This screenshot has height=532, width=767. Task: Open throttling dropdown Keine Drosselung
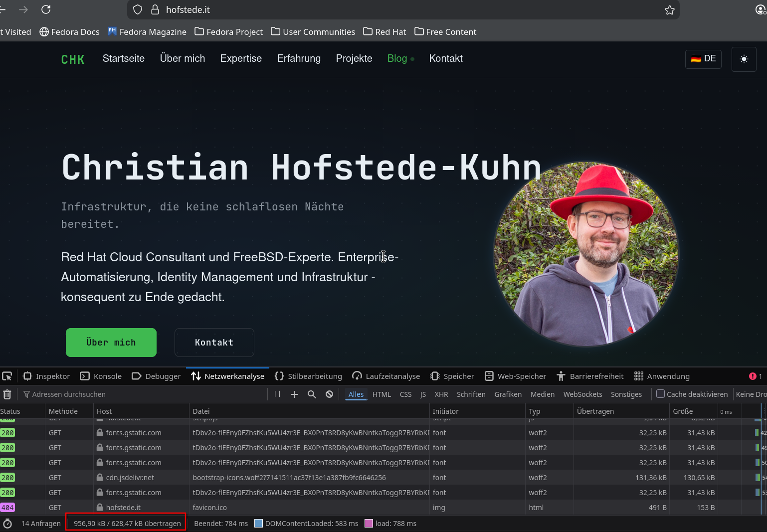point(751,394)
